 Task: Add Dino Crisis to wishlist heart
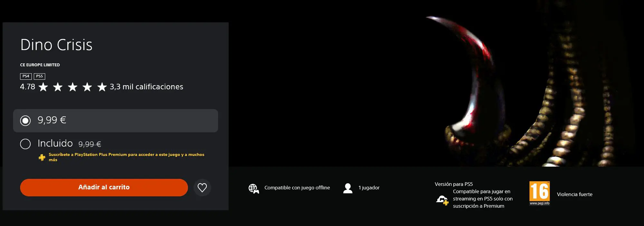202,187
